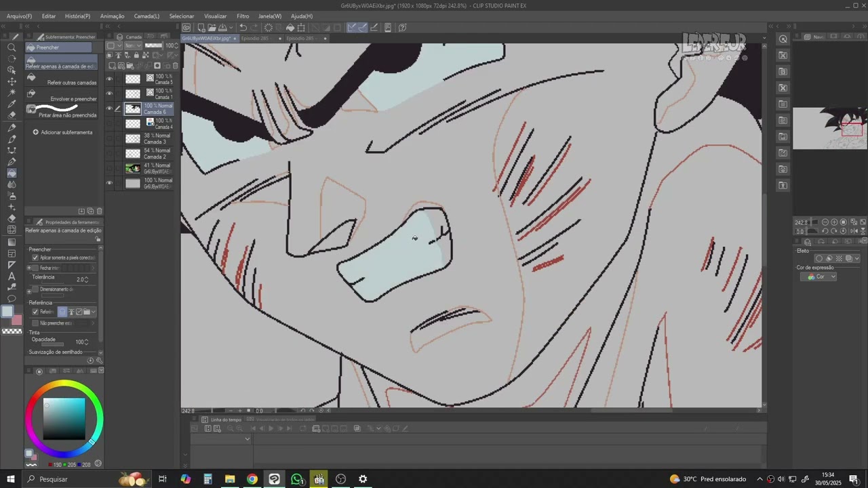Adjust the Opacidade slider bar
The height and width of the screenshot is (488, 868).
53,345
